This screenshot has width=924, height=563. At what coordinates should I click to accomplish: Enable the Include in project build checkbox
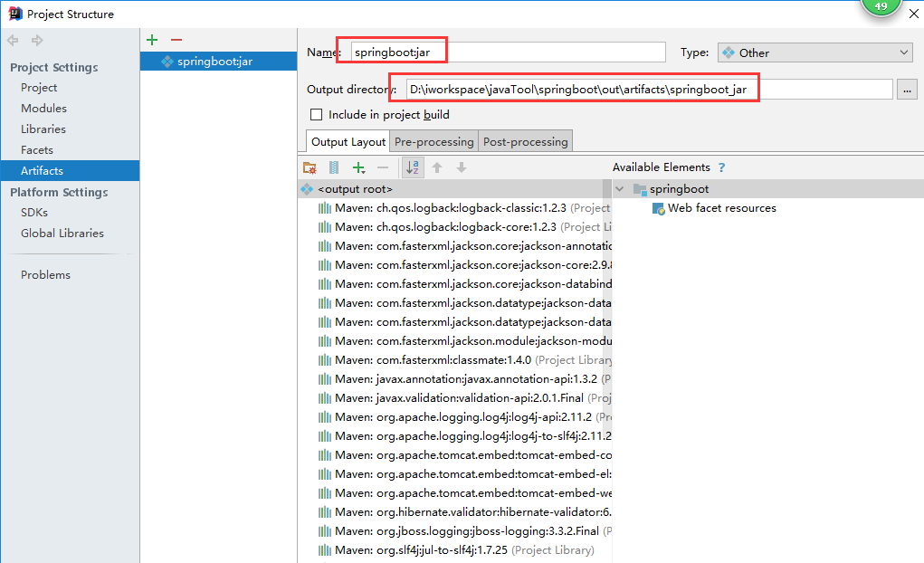315,115
